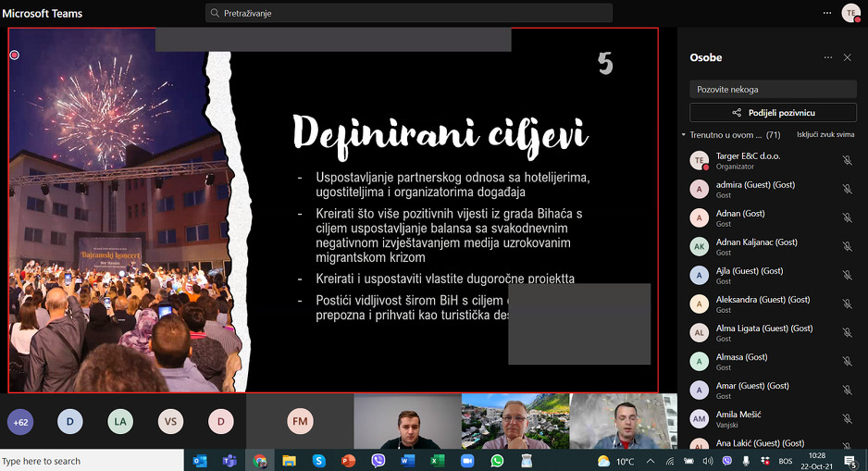Image resolution: width=868 pixels, height=471 pixels.
Task: Collapse the 'Trenutno u ovom' participants list
Action: click(684, 135)
